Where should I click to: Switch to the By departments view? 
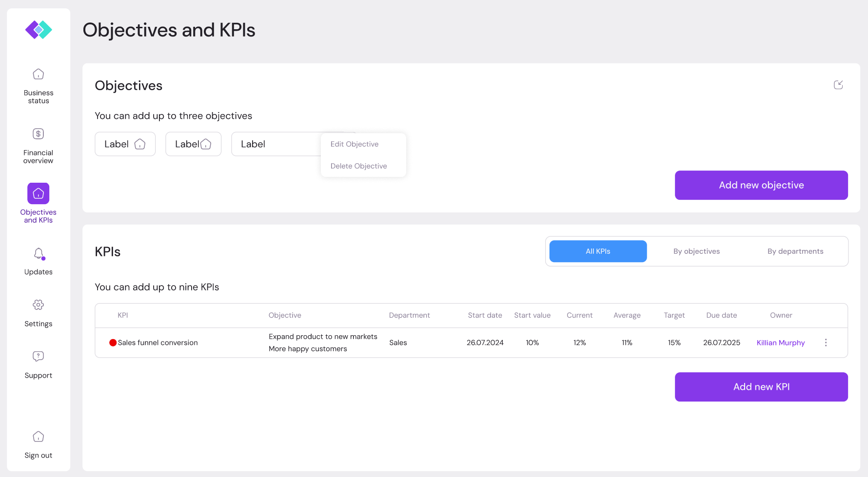(x=795, y=251)
